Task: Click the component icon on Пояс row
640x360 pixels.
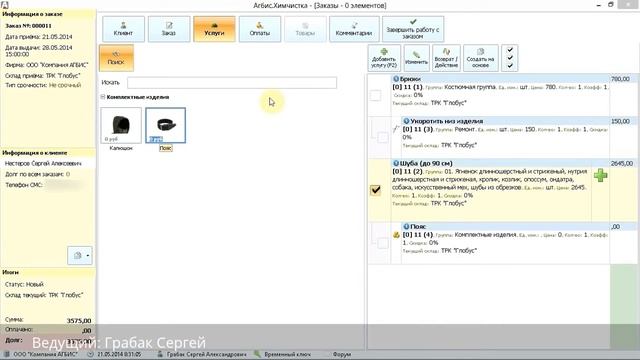Action: [x=396, y=235]
